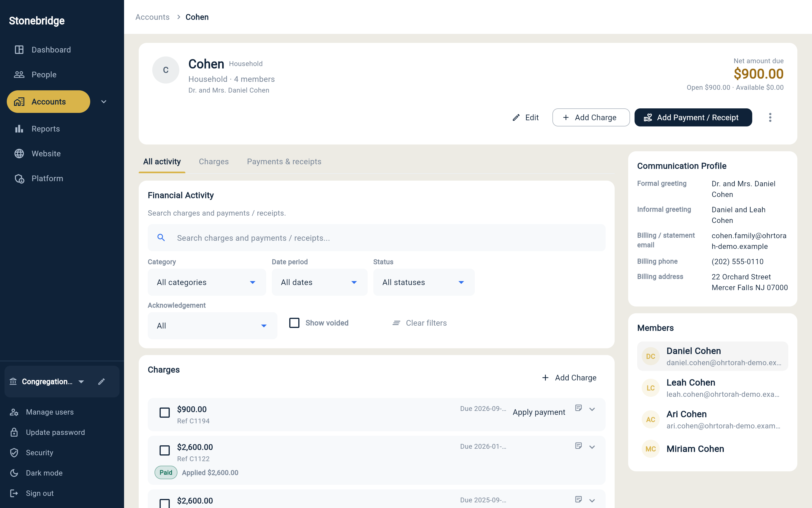Expand the Ref C1122 charge row

click(x=592, y=447)
